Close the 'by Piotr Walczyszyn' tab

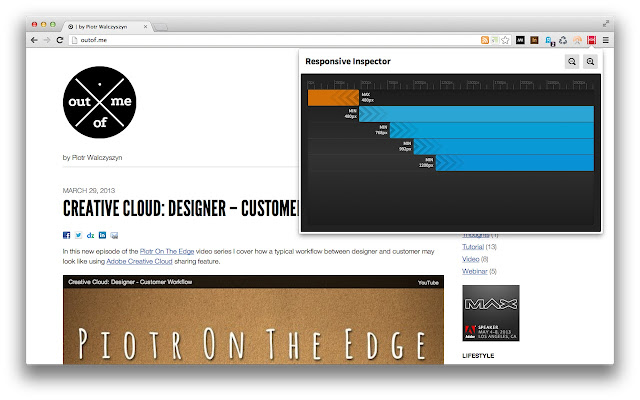[145, 27]
